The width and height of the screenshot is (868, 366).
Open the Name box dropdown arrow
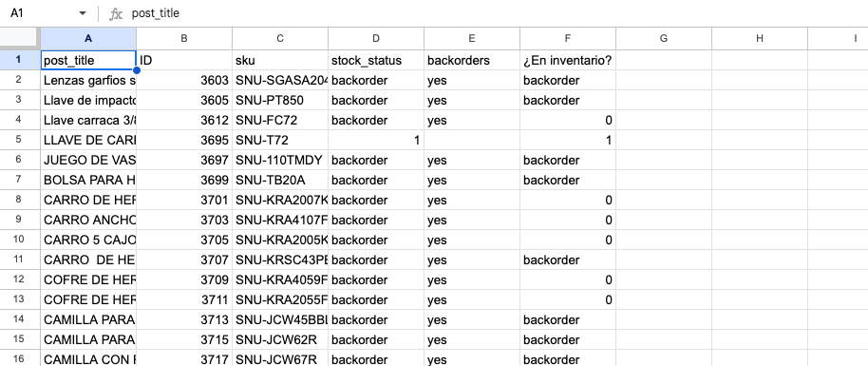[83, 13]
